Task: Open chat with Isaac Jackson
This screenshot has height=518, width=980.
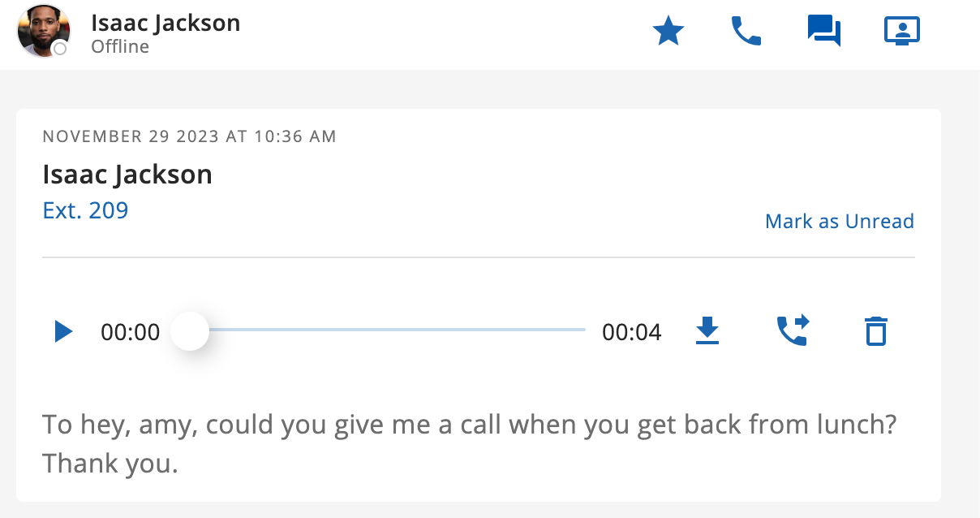Action: coord(824,32)
